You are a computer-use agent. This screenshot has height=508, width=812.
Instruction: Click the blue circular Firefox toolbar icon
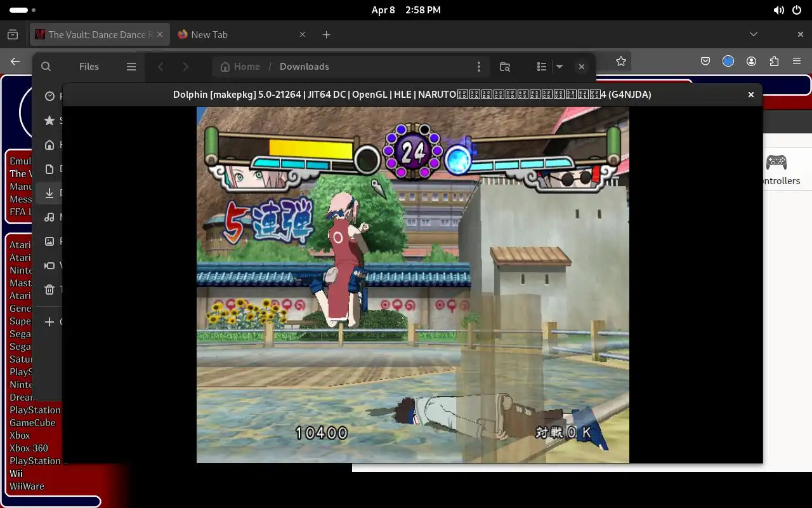[728, 61]
